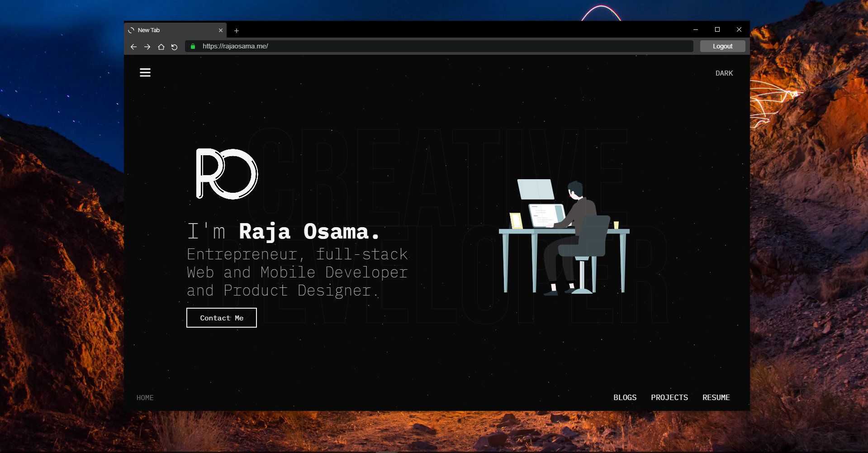Viewport: 868px width, 453px height.
Task: Go forward with the forward arrow
Action: [x=147, y=47]
